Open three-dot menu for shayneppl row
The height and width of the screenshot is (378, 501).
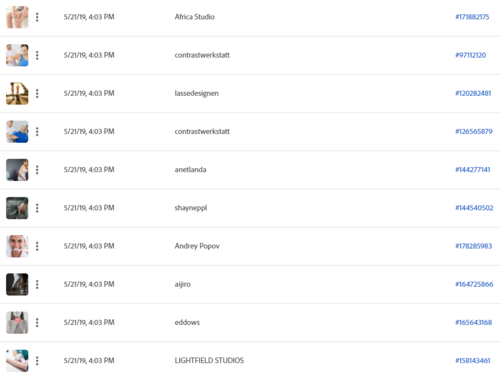click(x=37, y=208)
